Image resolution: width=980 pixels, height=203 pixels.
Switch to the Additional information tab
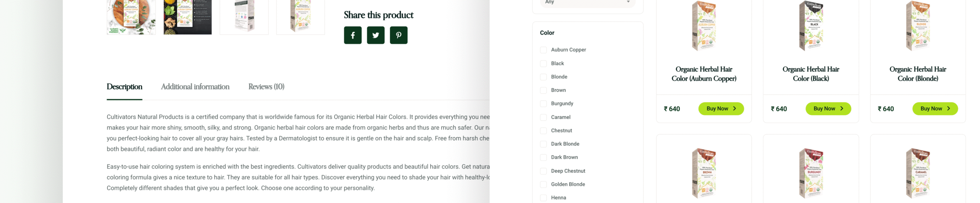pyautogui.click(x=195, y=87)
